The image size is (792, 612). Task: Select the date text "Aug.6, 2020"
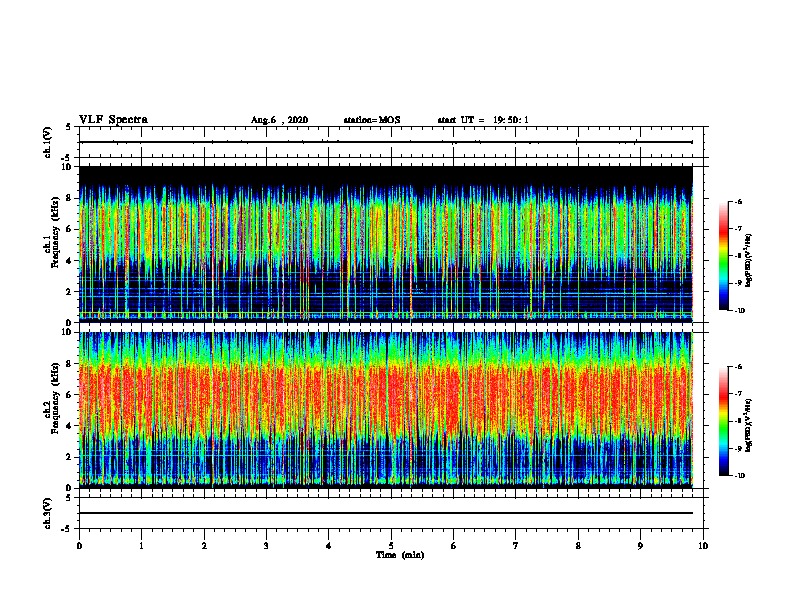tap(279, 120)
